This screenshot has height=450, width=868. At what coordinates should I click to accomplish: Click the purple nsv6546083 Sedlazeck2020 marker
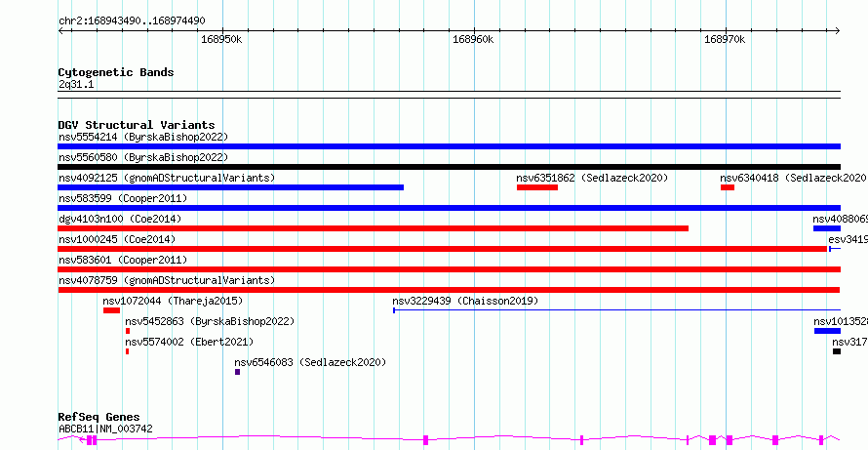pos(238,372)
